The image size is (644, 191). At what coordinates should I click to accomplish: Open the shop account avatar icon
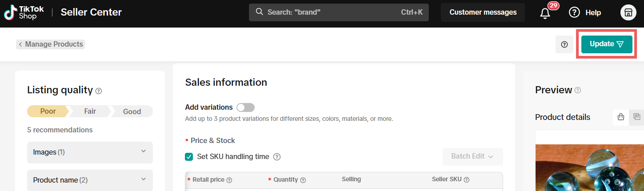pyautogui.click(x=628, y=12)
